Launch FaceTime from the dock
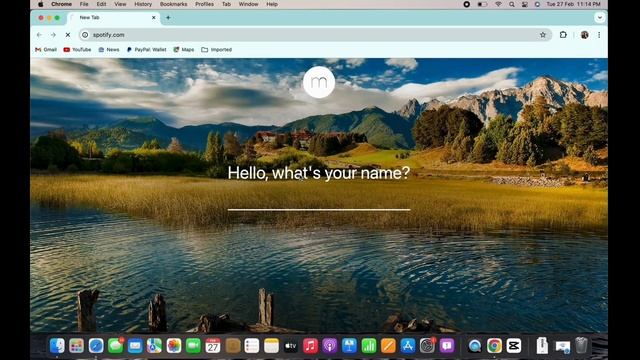 193,346
